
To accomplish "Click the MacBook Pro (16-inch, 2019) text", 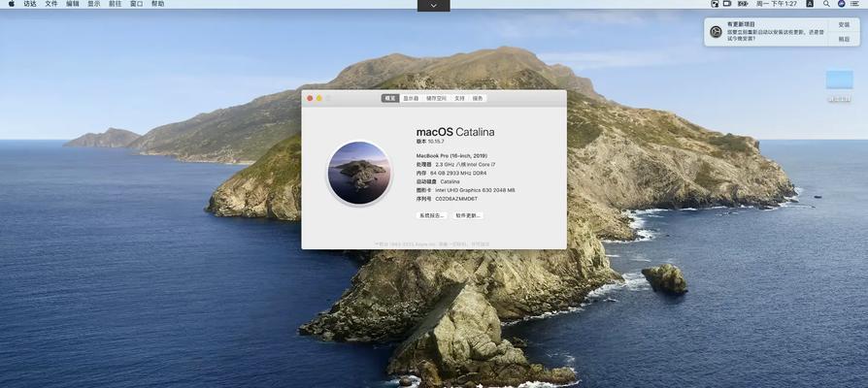I will [x=451, y=156].
